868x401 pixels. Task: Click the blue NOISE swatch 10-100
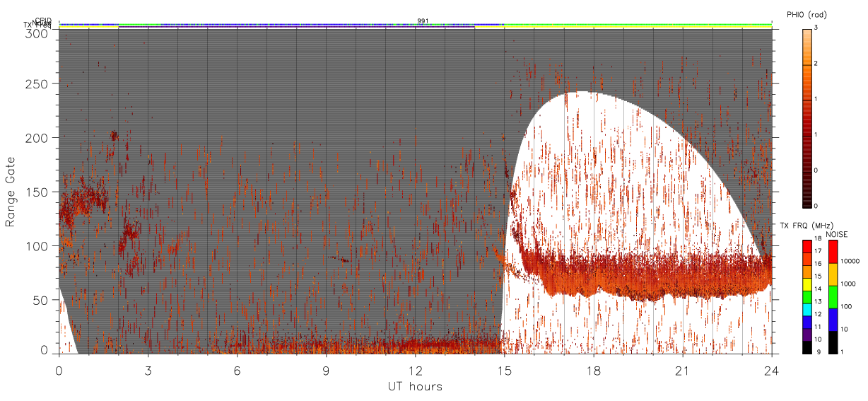(x=833, y=320)
